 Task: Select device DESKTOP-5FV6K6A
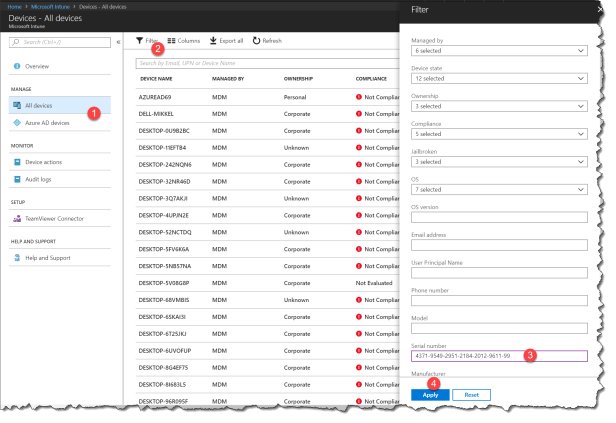click(164, 249)
